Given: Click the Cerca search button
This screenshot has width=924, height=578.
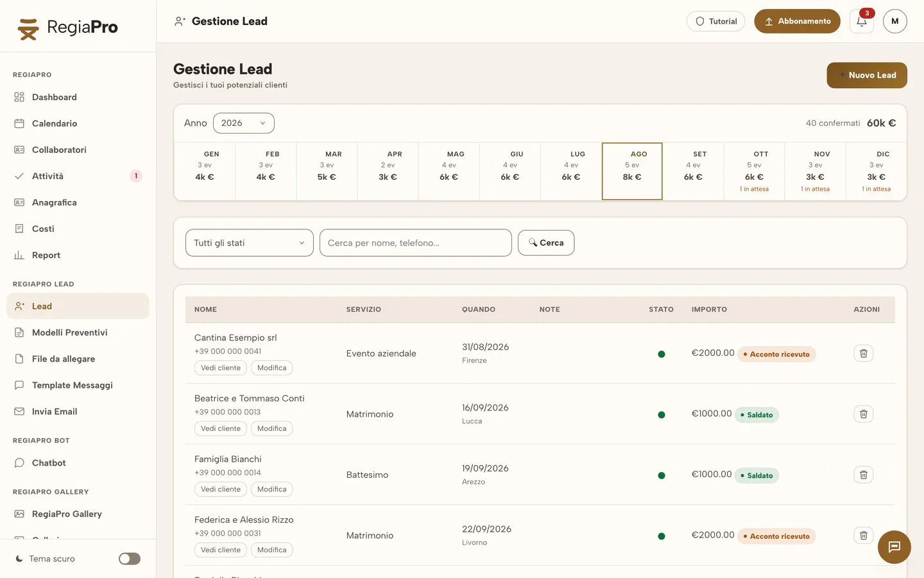Looking at the screenshot, I should click(546, 243).
